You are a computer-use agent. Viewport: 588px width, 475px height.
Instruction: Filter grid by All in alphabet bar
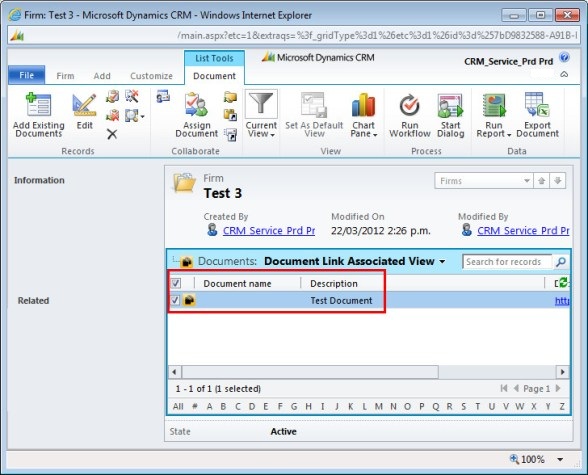(x=178, y=406)
